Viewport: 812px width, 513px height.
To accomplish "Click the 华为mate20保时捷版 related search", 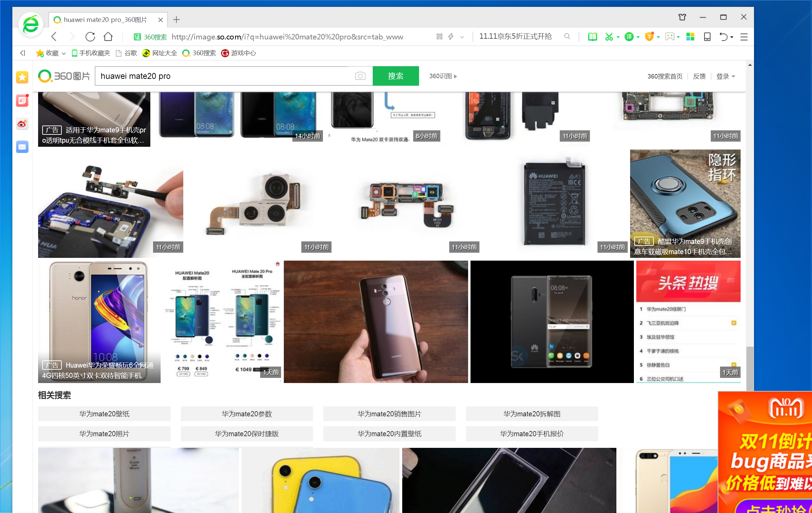I will 247,434.
